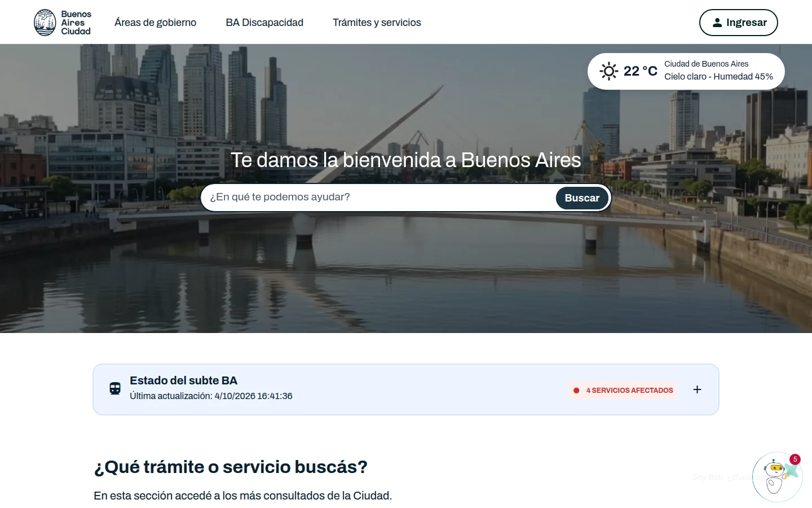
Task: Click the '22 °C' temperature reading
Action: pyautogui.click(x=641, y=71)
